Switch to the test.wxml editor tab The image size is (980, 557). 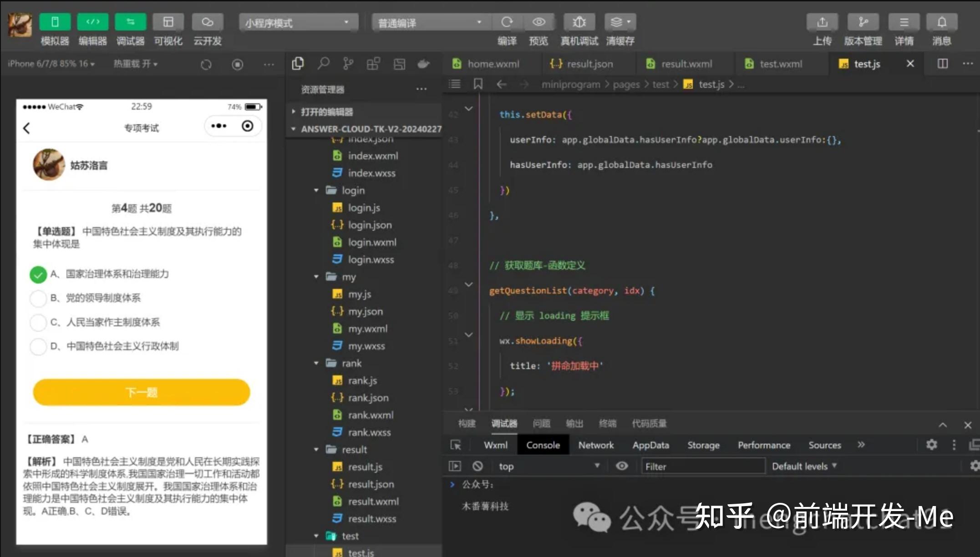click(x=781, y=64)
